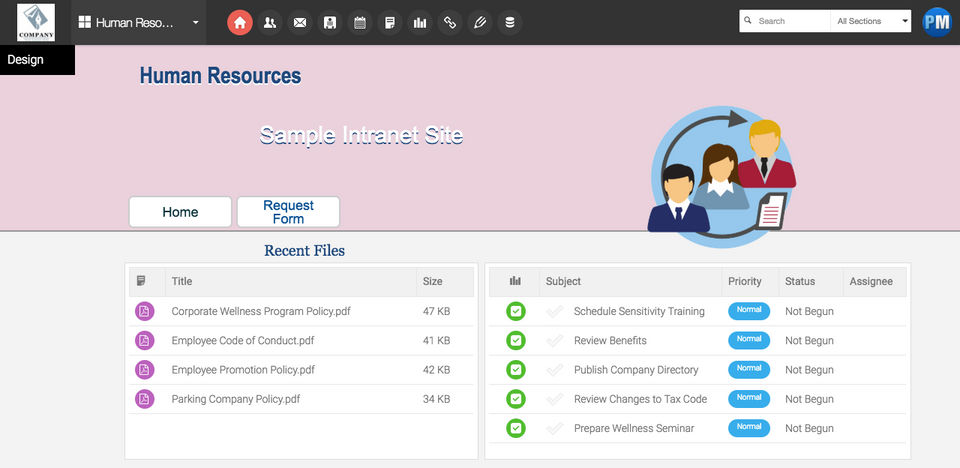Click green task icon for Review Benefits
960x468 pixels.
tap(516, 341)
